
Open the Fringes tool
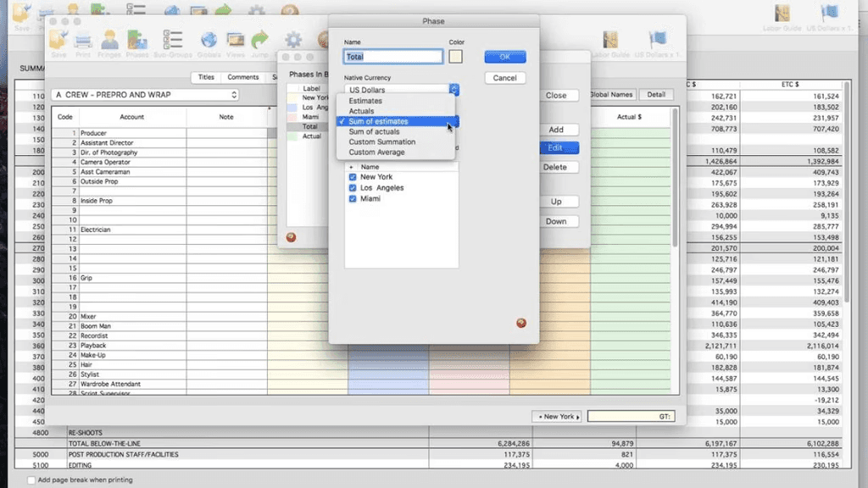coord(109,43)
